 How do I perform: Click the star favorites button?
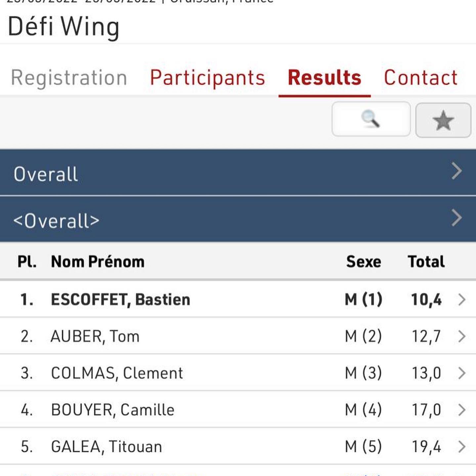[443, 120]
